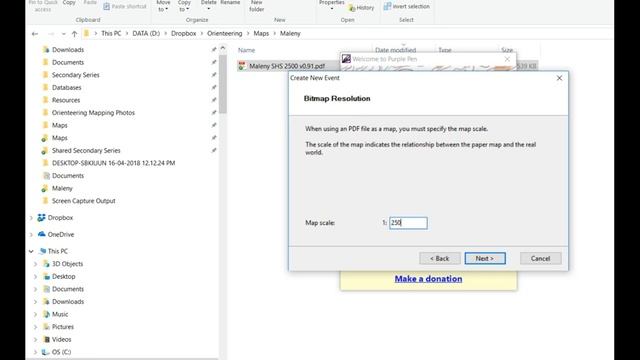Viewport: 640px width, 360px height.
Task: Select OneDrive in navigation pane
Action: (61, 235)
